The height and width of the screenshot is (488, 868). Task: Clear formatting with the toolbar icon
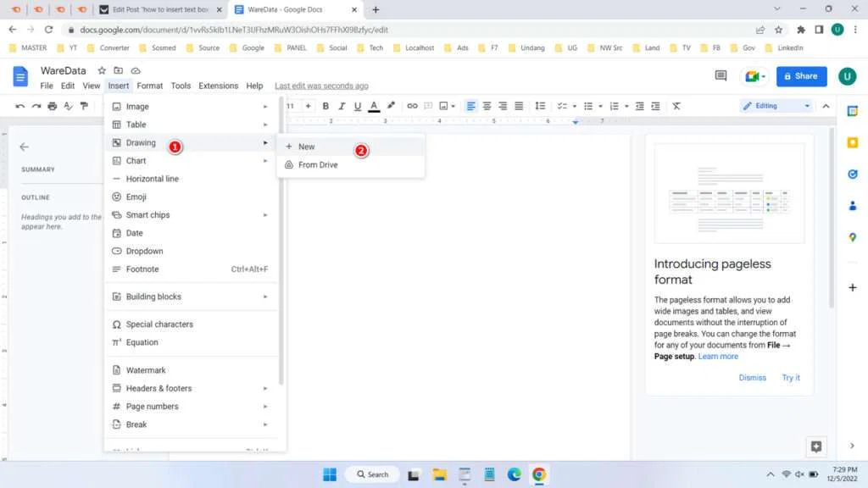click(x=676, y=106)
